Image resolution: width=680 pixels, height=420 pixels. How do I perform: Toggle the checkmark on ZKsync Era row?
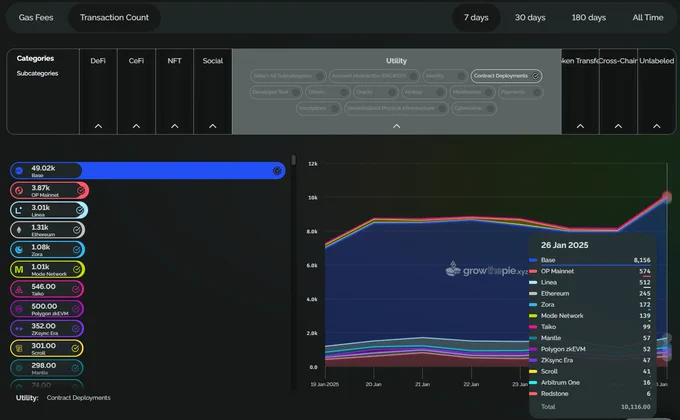click(76, 328)
